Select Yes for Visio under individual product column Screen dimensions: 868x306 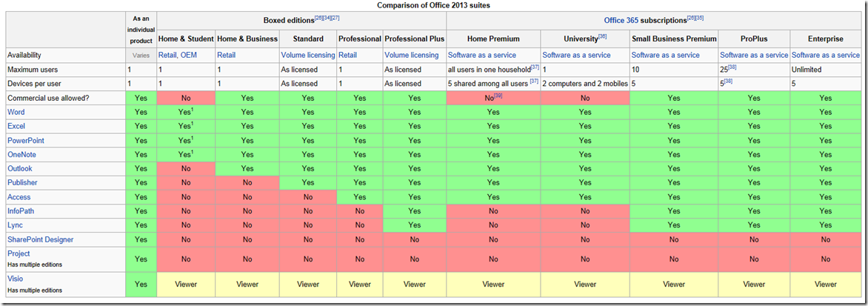(141, 284)
